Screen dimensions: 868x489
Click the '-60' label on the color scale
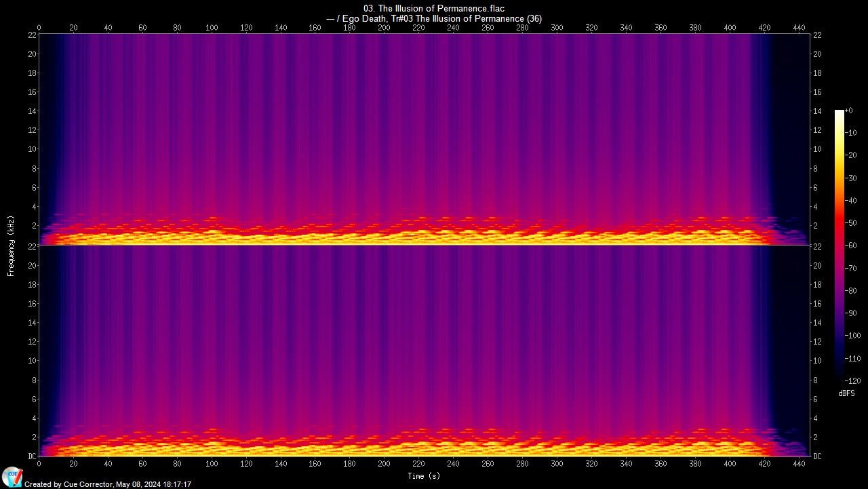coord(852,246)
